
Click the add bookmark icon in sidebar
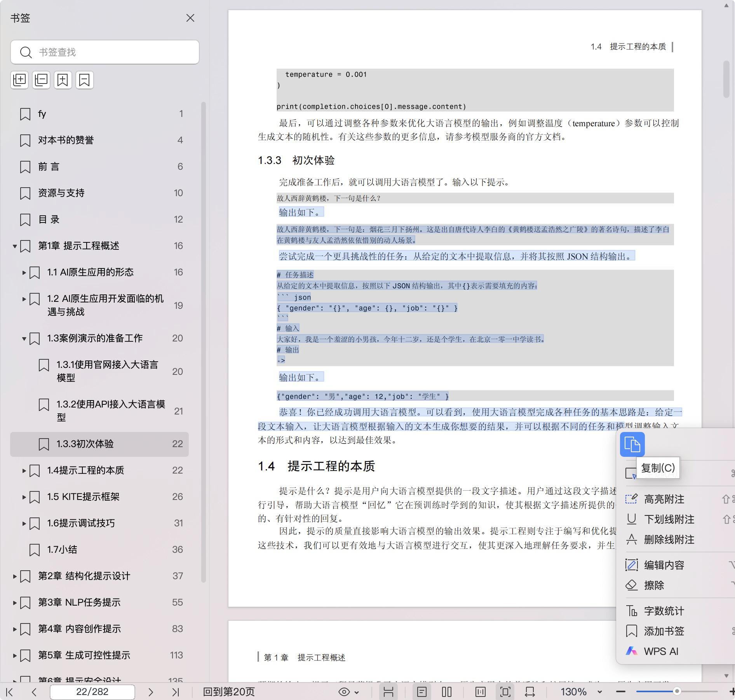[x=63, y=80]
